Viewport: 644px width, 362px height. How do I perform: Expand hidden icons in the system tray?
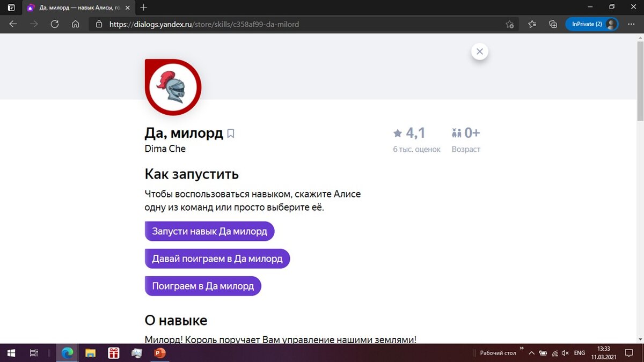(x=531, y=352)
